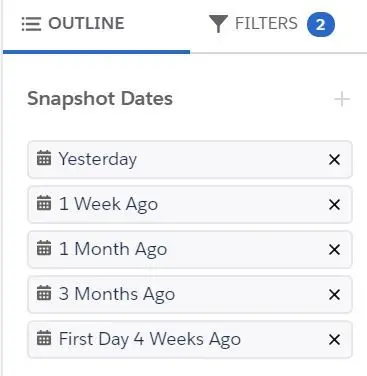The width and height of the screenshot is (367, 376).
Task: Click the calendar icon beside Yesterday
Action: point(44,158)
